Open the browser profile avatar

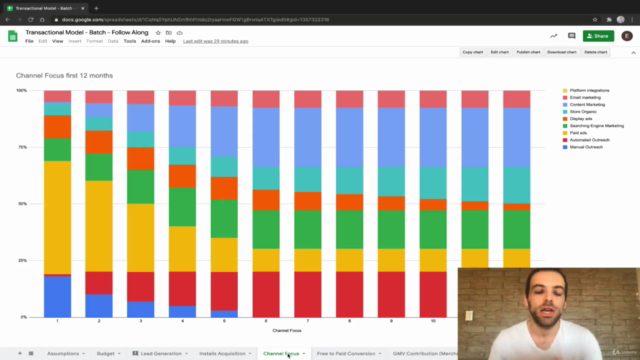(620, 20)
